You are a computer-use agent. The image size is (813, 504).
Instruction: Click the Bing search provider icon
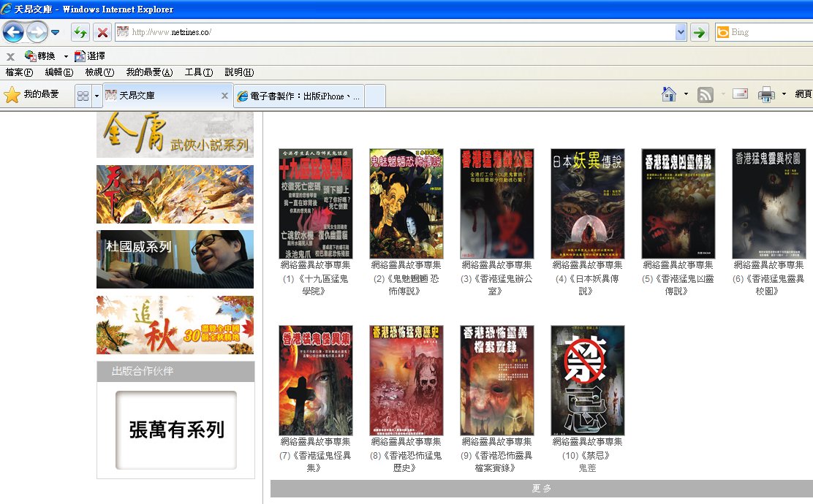click(x=722, y=32)
